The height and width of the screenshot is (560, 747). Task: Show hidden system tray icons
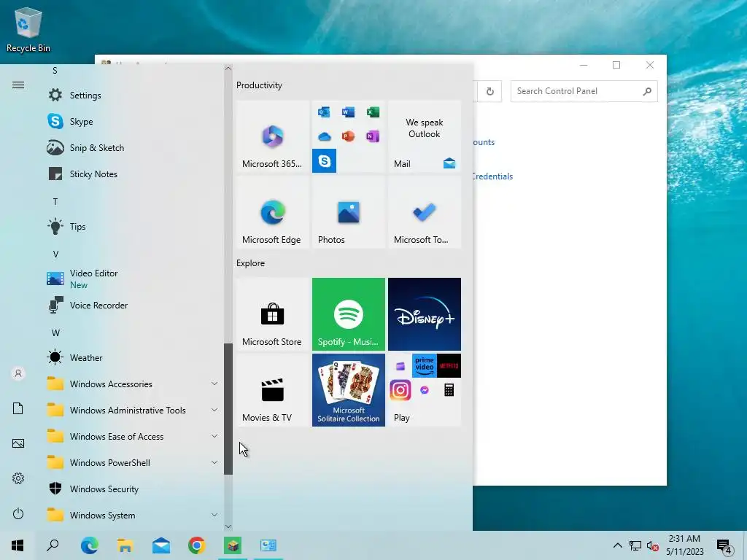[617, 545]
